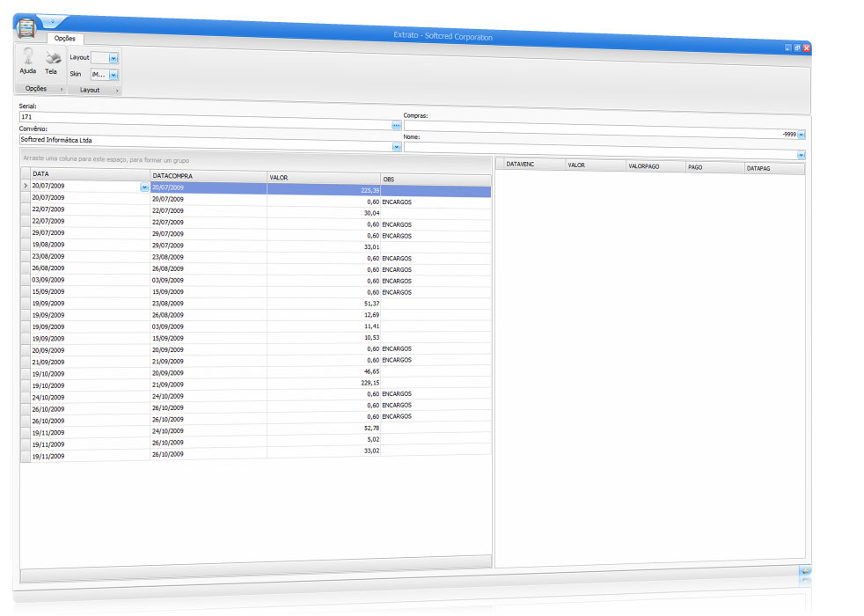Open the date picker in DATA cell

tap(143, 187)
